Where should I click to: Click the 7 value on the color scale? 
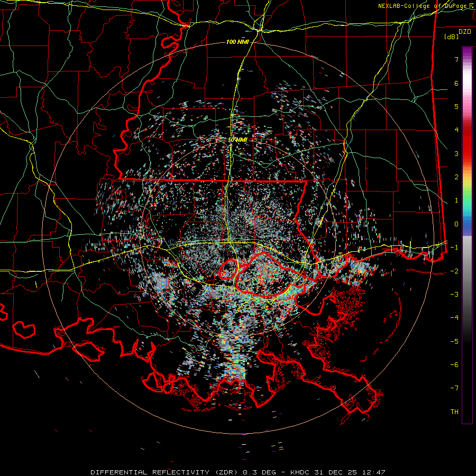[456, 59]
